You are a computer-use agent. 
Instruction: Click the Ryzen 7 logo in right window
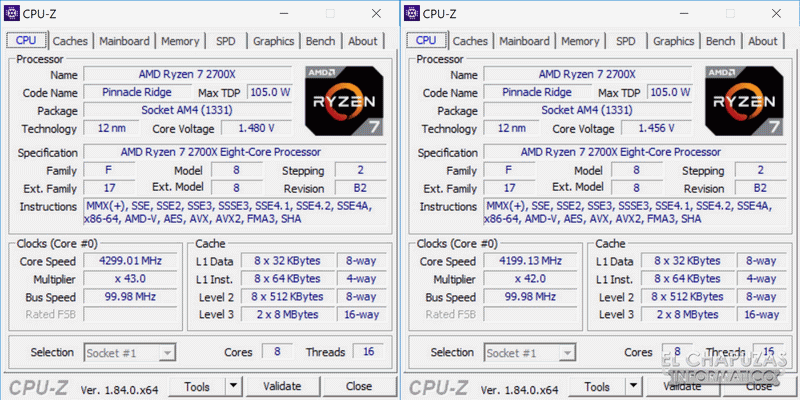(x=744, y=101)
